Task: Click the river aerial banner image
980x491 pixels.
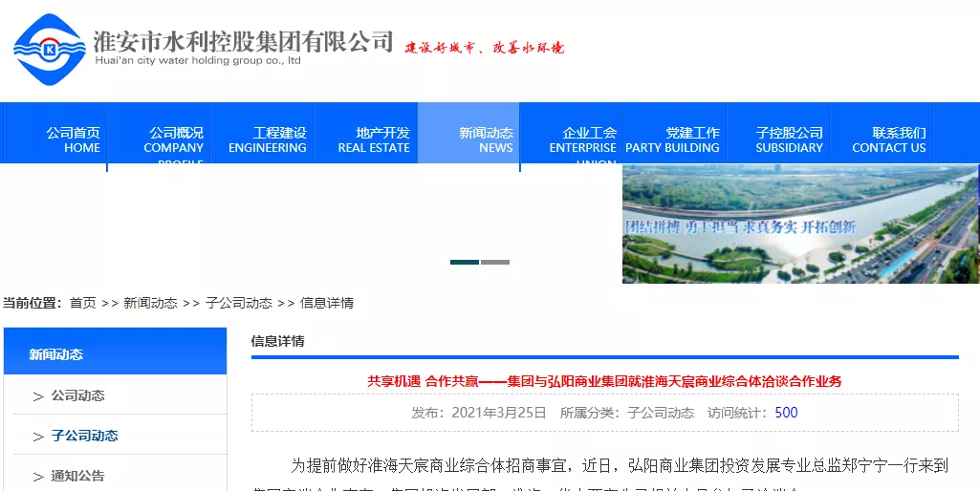Action: point(800,224)
